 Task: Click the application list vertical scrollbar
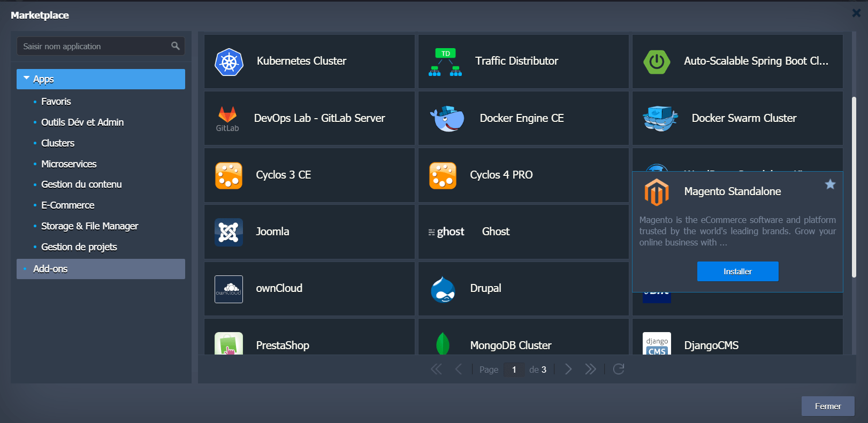click(x=854, y=187)
